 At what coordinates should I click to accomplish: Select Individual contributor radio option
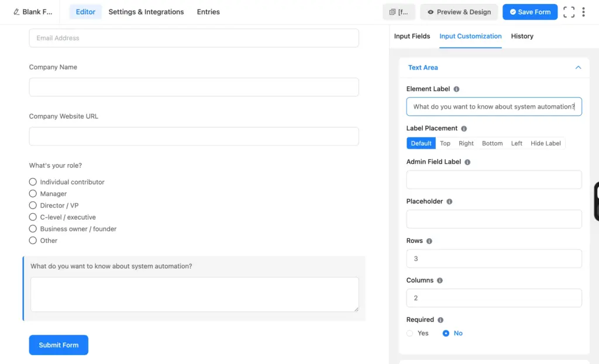33,182
